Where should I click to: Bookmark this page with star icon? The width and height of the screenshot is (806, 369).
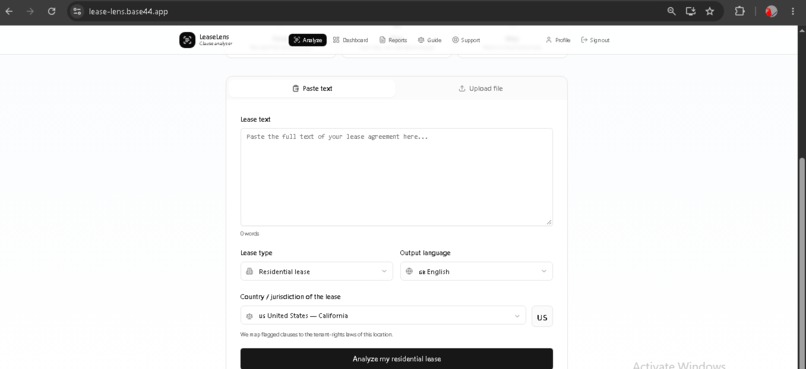710,11
